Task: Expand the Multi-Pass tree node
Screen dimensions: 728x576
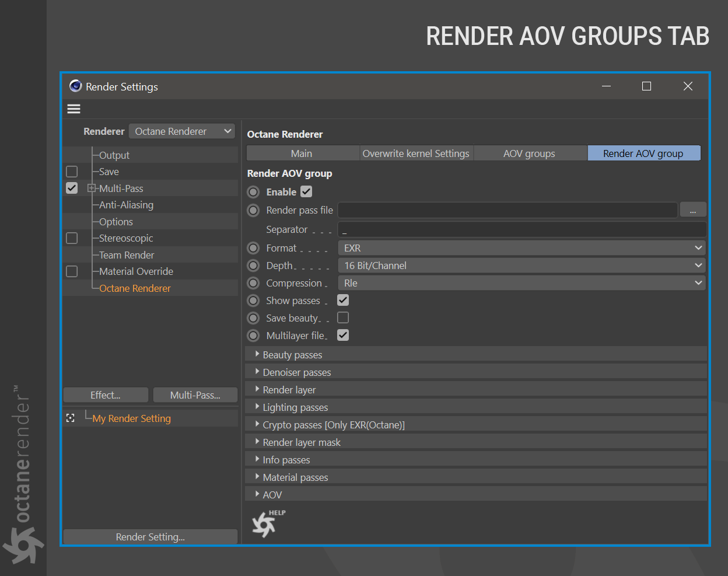Action: (91, 188)
